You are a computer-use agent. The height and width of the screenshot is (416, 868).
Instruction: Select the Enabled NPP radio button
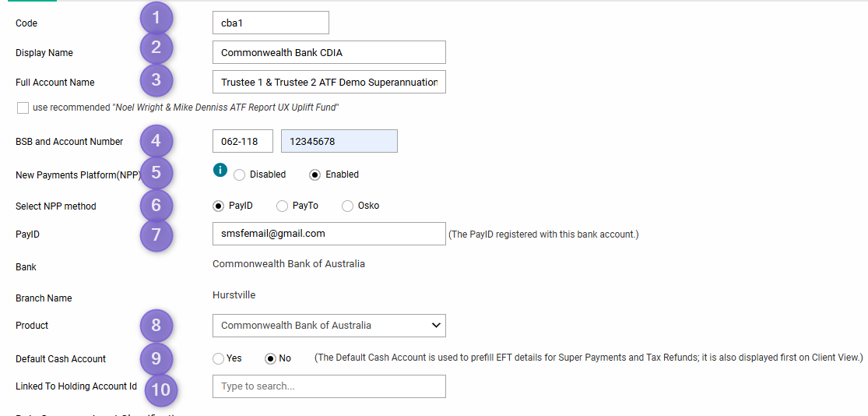click(x=315, y=175)
